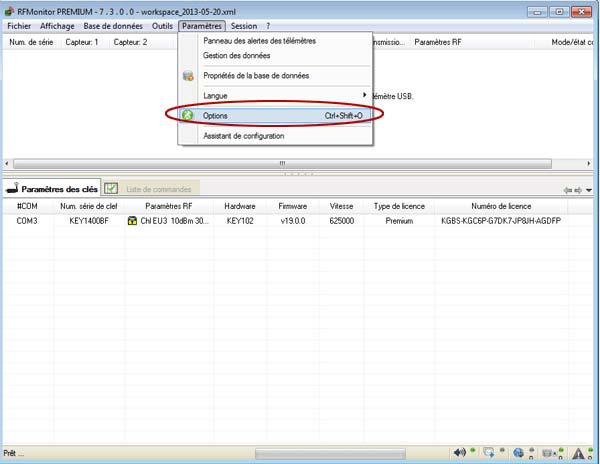Switch to Liste de commandes tab
The width and height of the screenshot is (600, 464).
point(151,189)
